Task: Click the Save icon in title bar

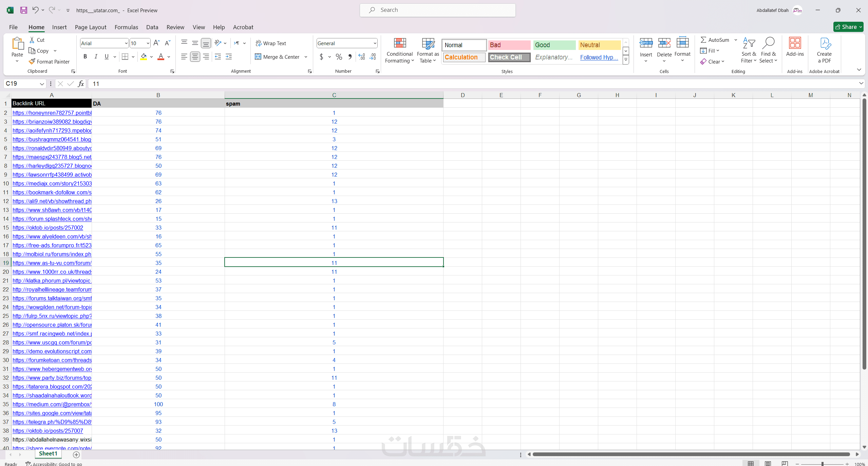Action: pos(23,10)
